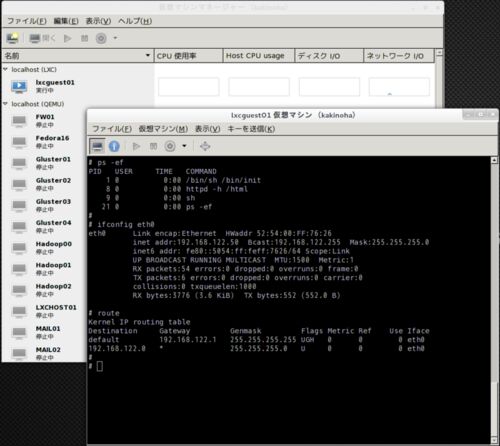Open 仮想マシン menu in lxcguest01 window

[x=163, y=129]
